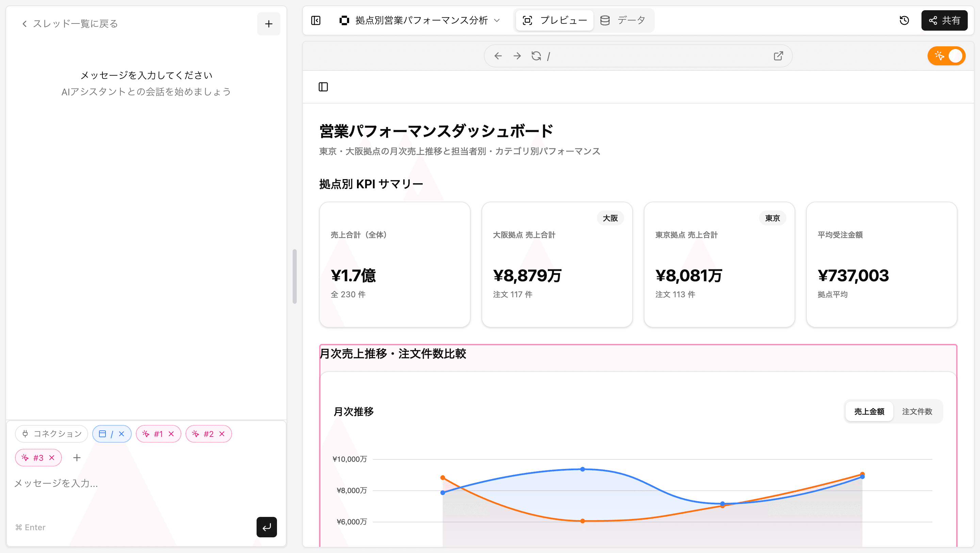Switch to the プレビュー tab
Image resolution: width=980 pixels, height=553 pixels.
(x=554, y=20)
